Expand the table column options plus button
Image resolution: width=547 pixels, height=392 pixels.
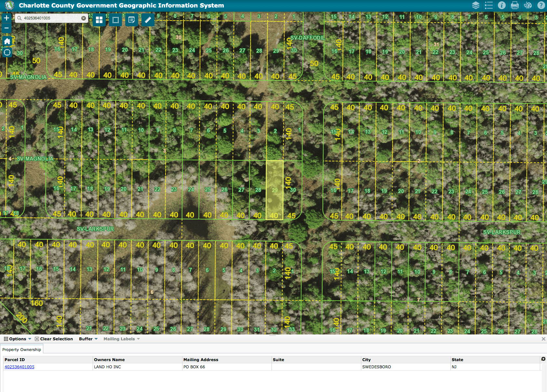coord(543,359)
